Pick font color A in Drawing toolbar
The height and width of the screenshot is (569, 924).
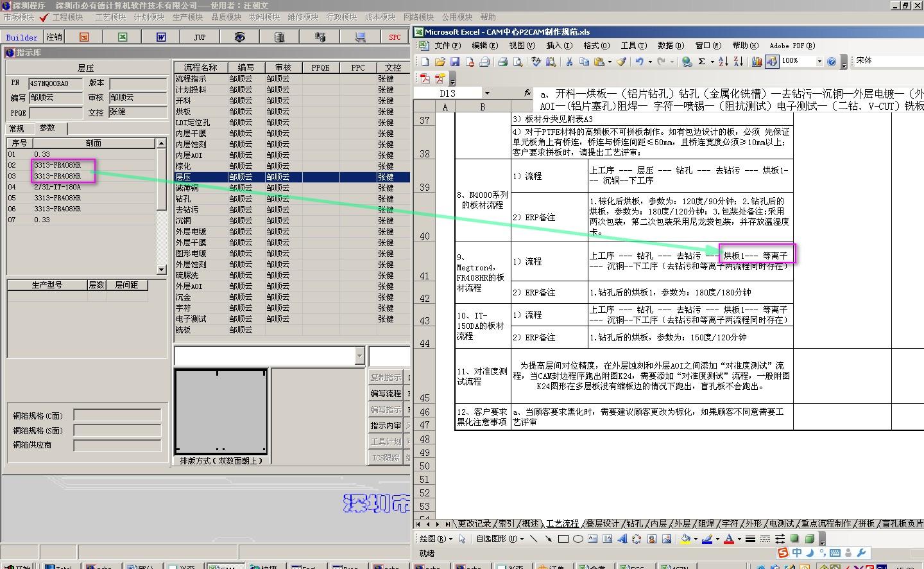[729, 539]
